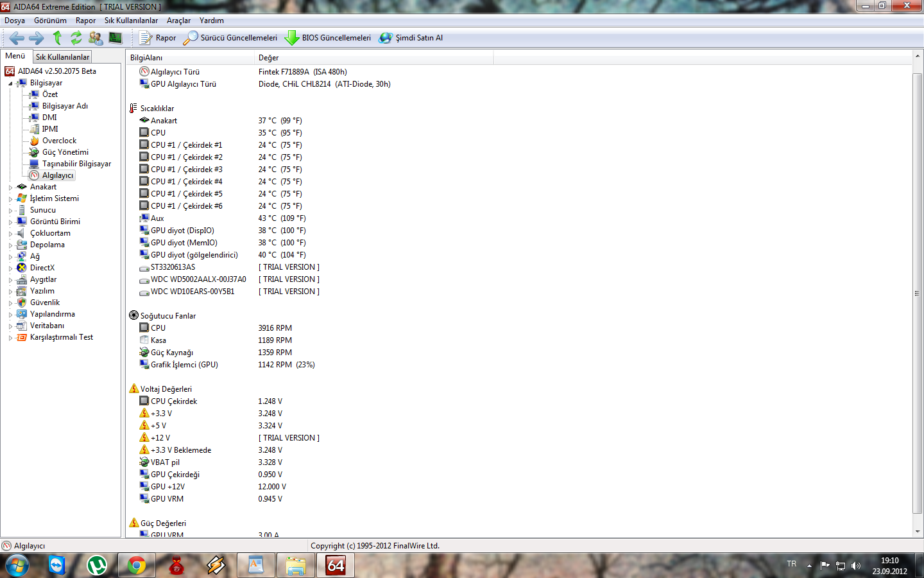Click the Şimdi Satın Al globe icon
This screenshot has width=924, height=578.
[385, 38]
